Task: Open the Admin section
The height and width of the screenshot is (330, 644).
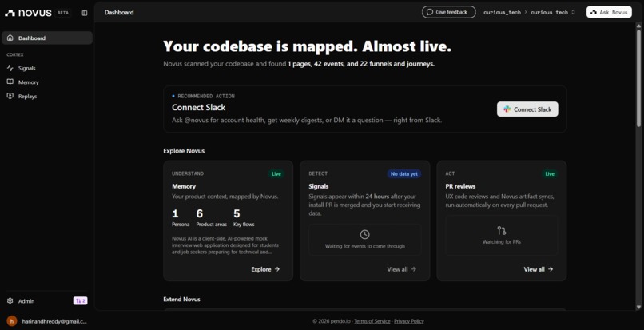Action: coord(26,300)
